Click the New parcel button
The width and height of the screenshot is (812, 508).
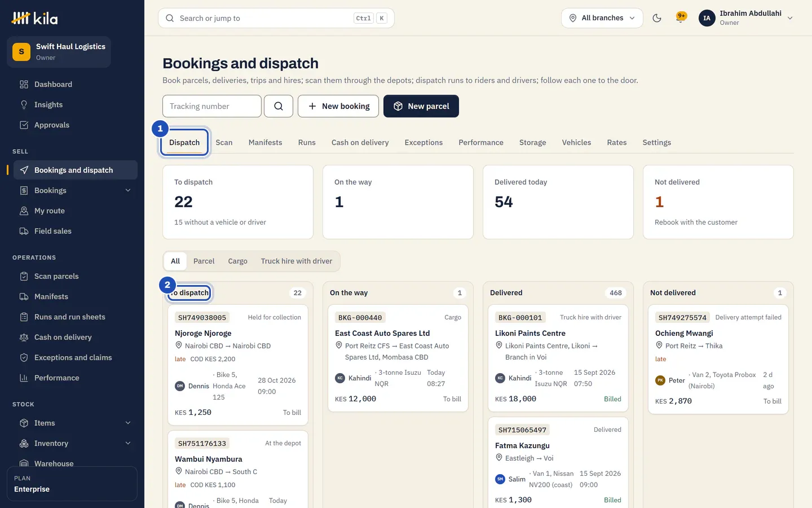[x=421, y=106]
